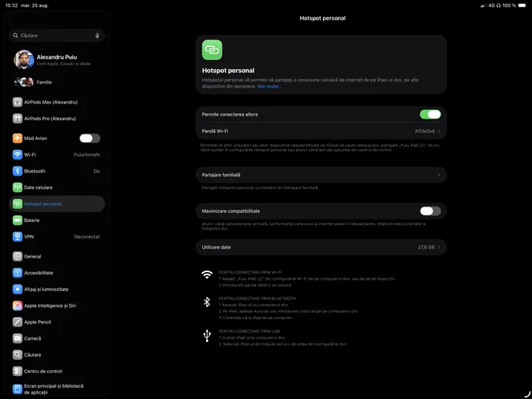Viewport: 532px width, 399px height.
Task: Select Accesibilitate in the sidebar
Action: tap(57, 273)
